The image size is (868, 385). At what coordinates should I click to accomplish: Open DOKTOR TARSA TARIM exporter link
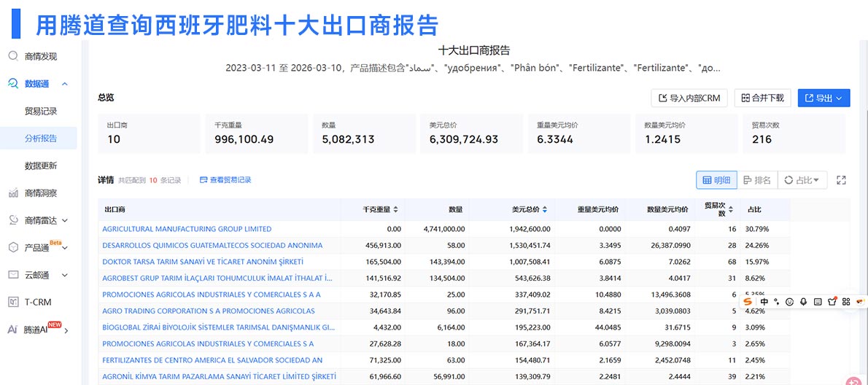pyautogui.click(x=204, y=262)
